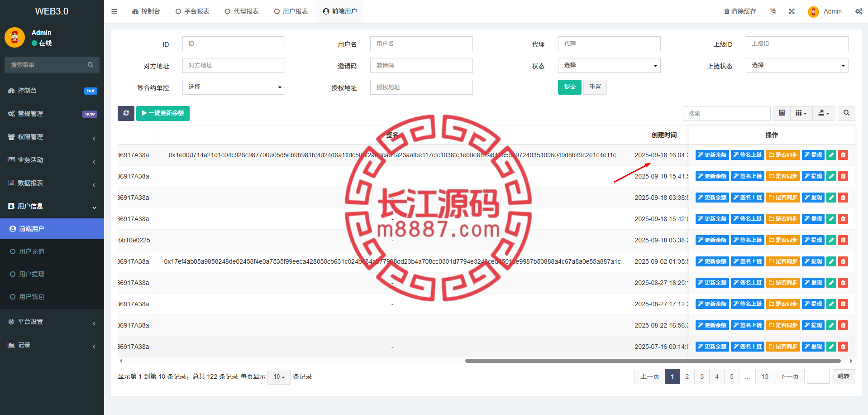Image resolution: width=868 pixels, height=415 pixels.
Task: Open the export data dropdown
Action: (824, 113)
